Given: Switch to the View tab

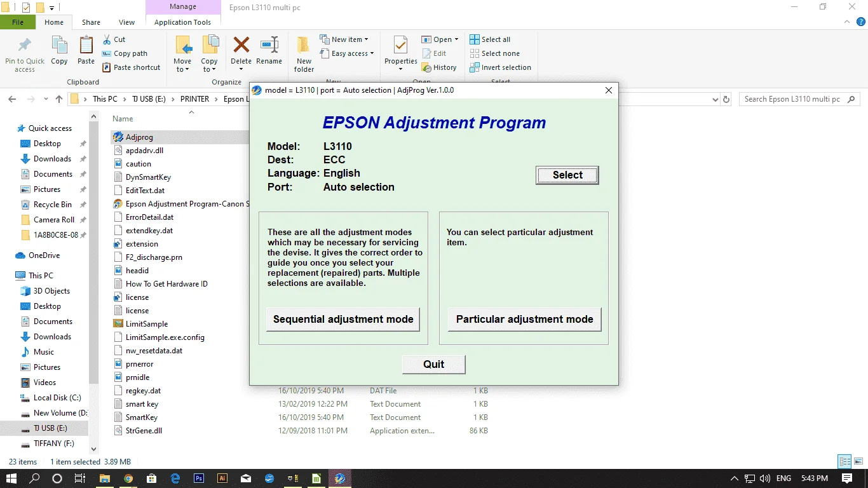Looking at the screenshot, I should click(x=127, y=22).
